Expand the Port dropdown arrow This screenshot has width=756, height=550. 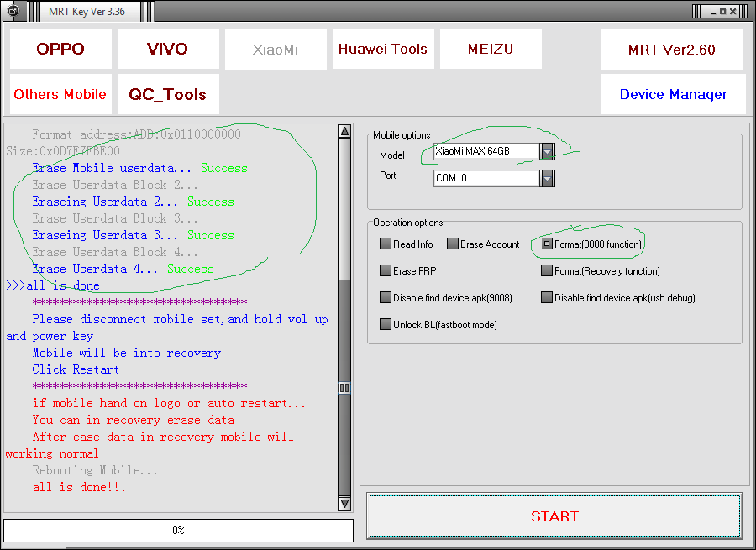click(547, 178)
